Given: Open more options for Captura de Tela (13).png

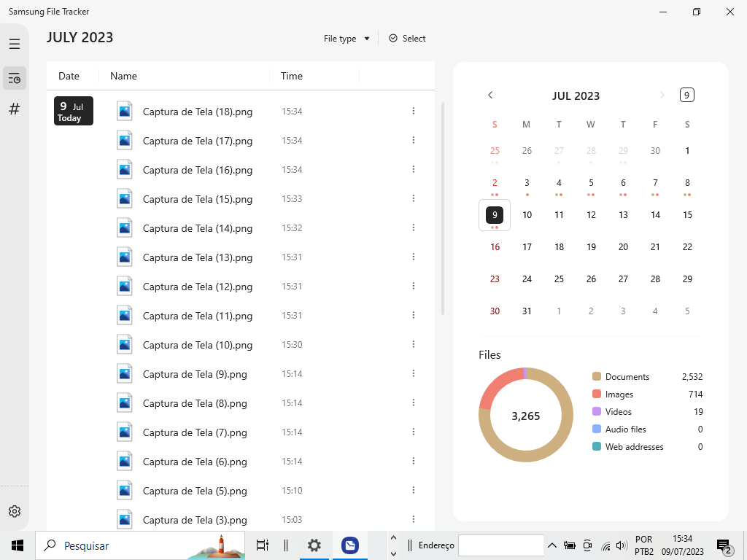Looking at the screenshot, I should tap(414, 257).
